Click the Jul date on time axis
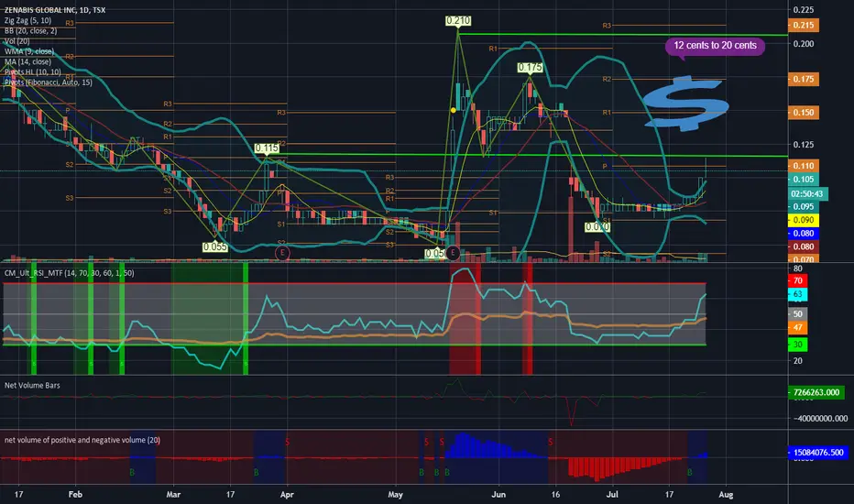Image resolution: width=854 pixels, height=504 pixels. 612,494
